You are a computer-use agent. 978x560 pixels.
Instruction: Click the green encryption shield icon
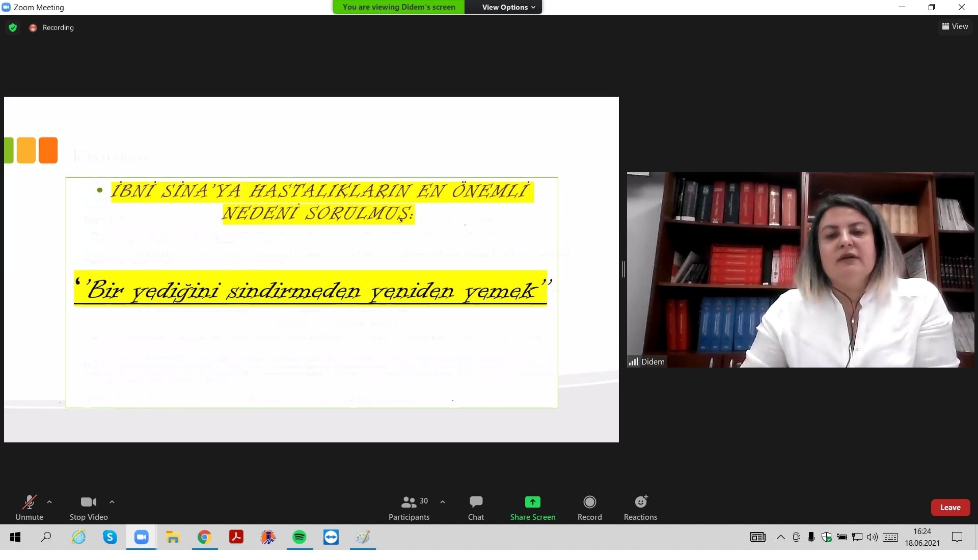tap(13, 27)
